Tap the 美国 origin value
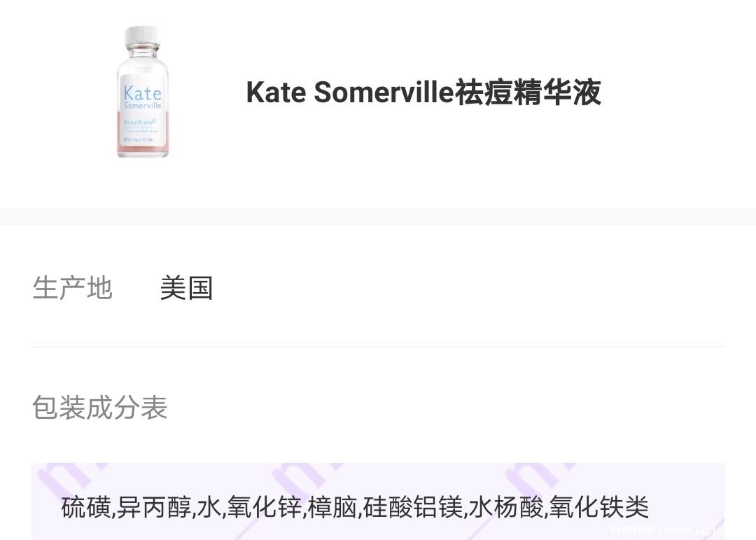Viewport: 756px width, 540px height. point(186,288)
